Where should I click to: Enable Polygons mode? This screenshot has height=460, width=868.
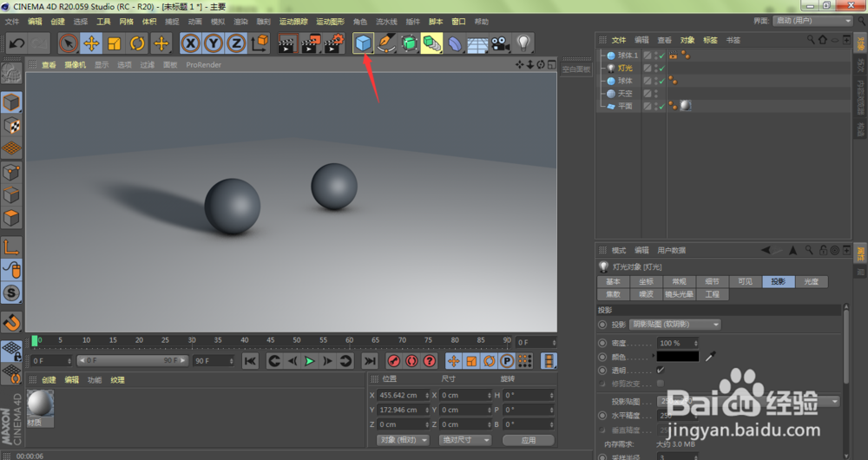11,218
